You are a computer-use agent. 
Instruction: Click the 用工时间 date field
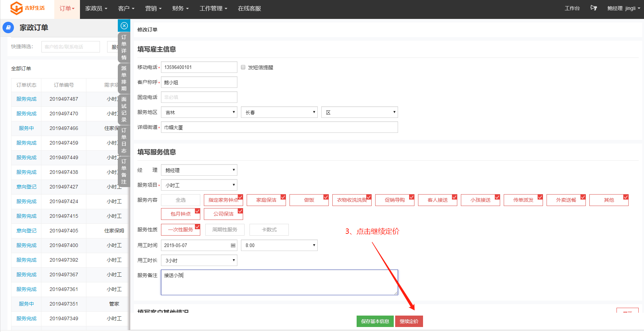199,245
